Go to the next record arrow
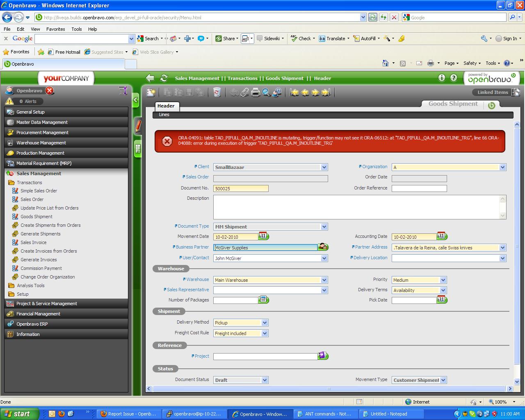525x420 pixels. pos(315,92)
